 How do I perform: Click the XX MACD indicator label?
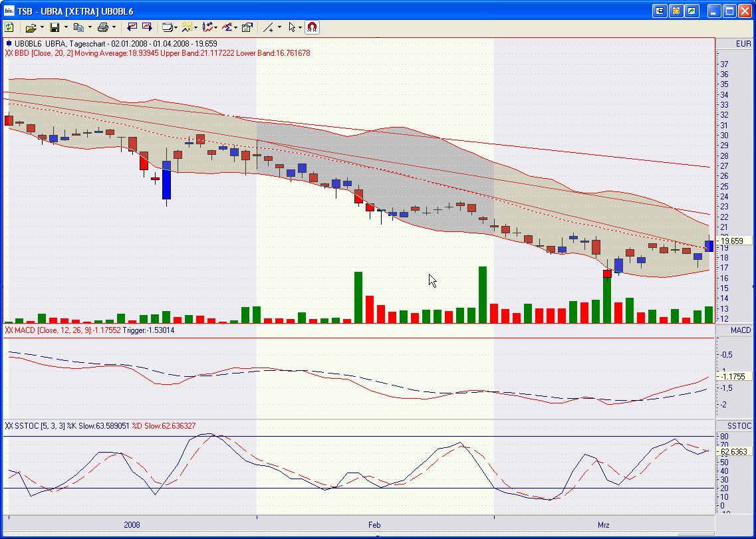pos(20,330)
